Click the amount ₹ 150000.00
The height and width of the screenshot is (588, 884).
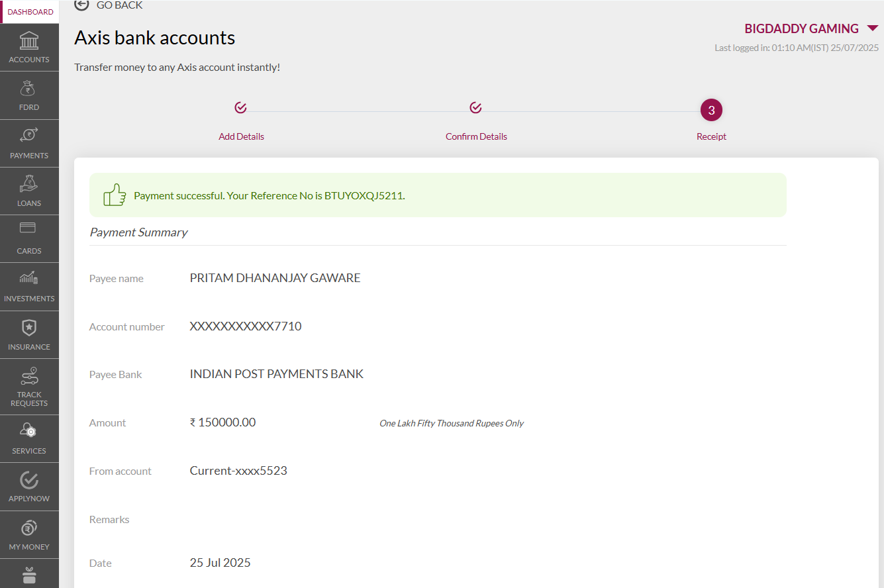point(222,422)
